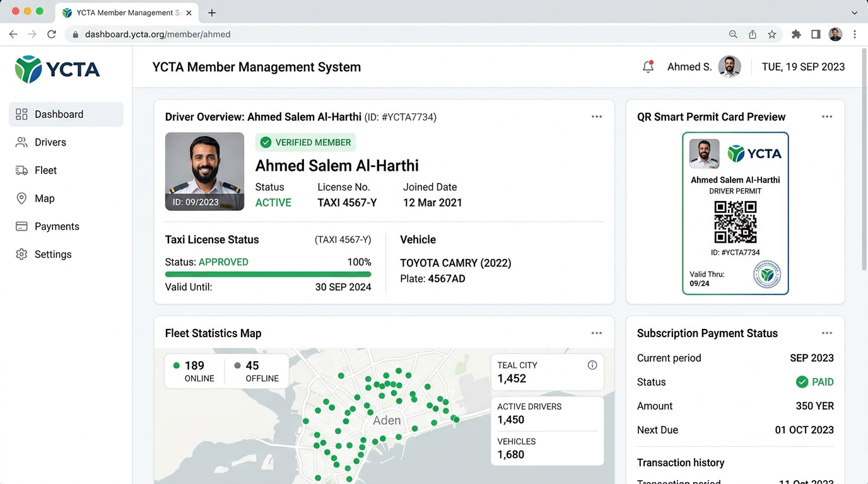Screen dimensions: 868x484
Task: Open Driver Overview card options menu
Action: pos(597,117)
